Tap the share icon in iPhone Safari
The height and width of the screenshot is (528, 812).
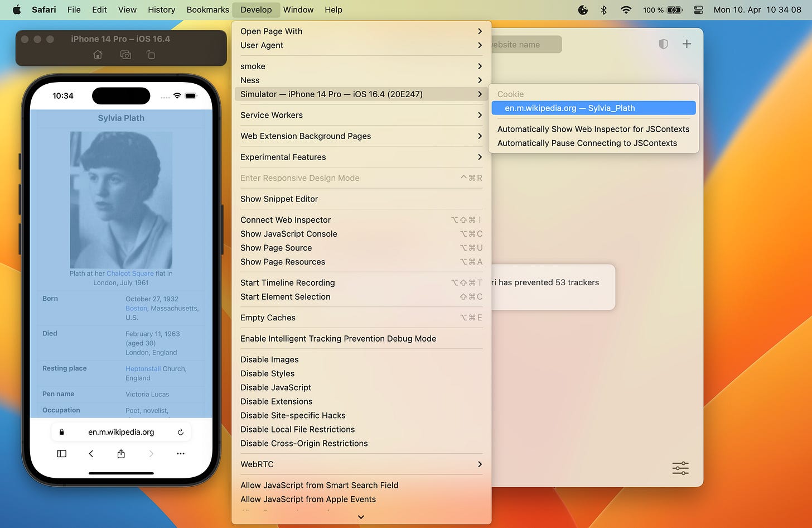(x=121, y=454)
